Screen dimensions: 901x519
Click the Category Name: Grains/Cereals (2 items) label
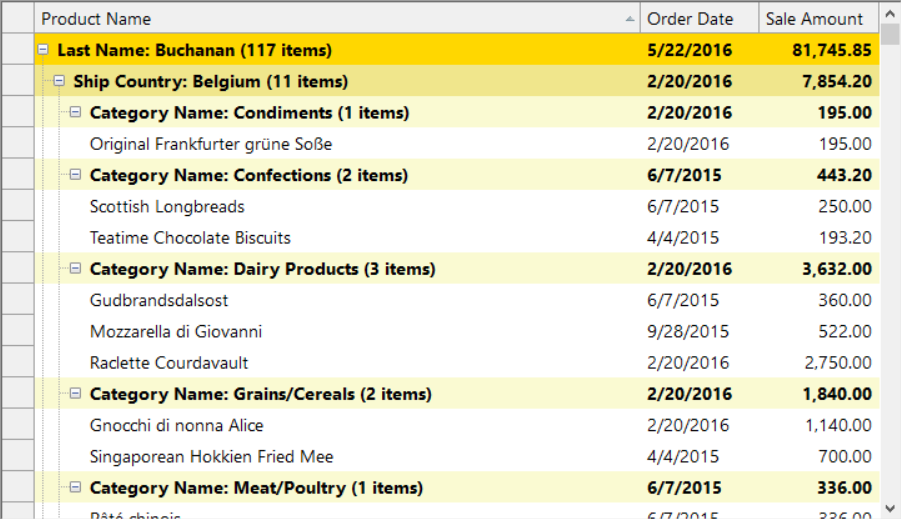(x=261, y=394)
